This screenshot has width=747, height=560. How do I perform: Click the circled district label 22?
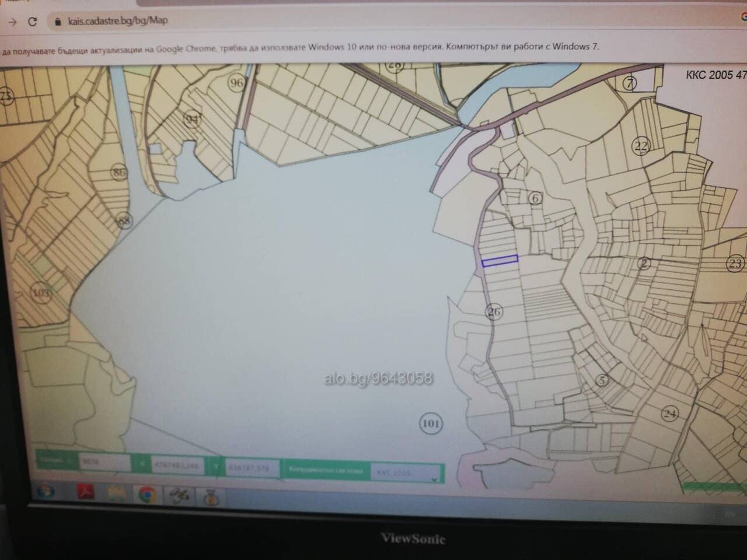[x=641, y=146]
